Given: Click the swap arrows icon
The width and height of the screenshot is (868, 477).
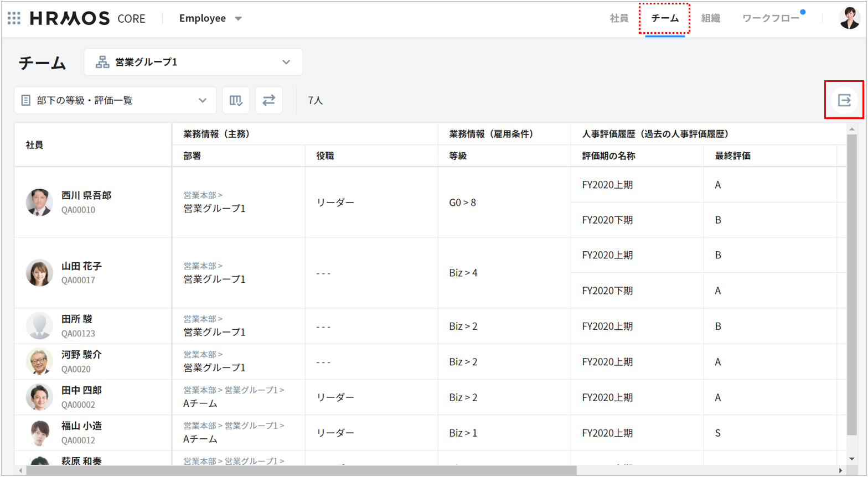Looking at the screenshot, I should (268, 100).
